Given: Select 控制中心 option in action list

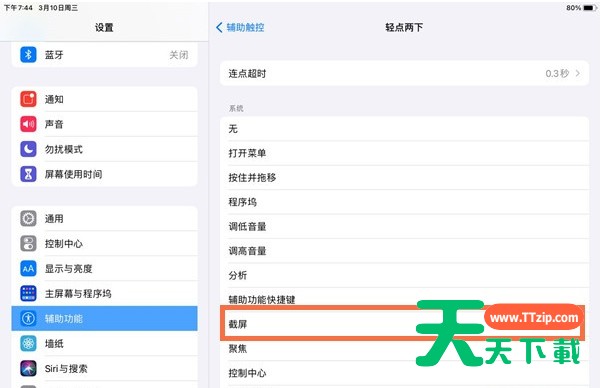Looking at the screenshot, I should tap(404, 373).
